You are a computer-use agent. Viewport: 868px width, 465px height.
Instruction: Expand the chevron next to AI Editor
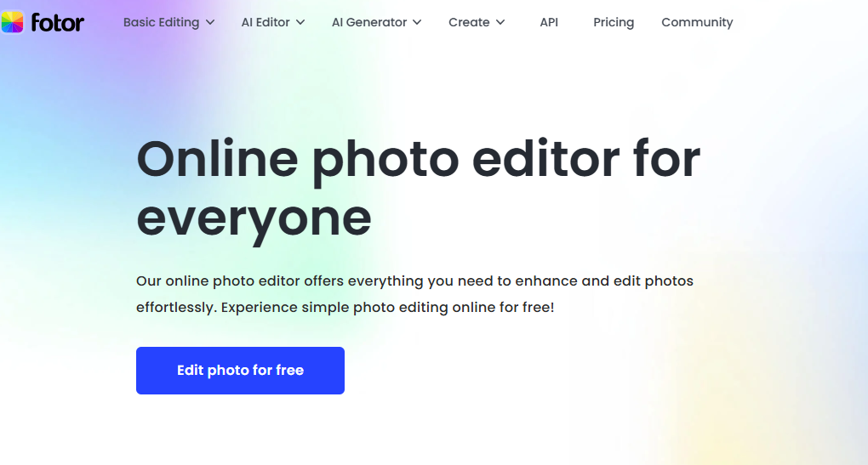pos(300,23)
